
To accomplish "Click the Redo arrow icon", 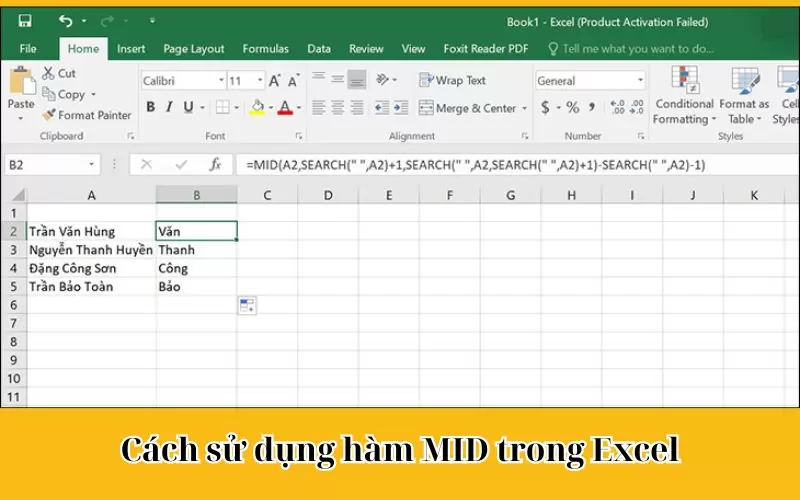I will 107,21.
